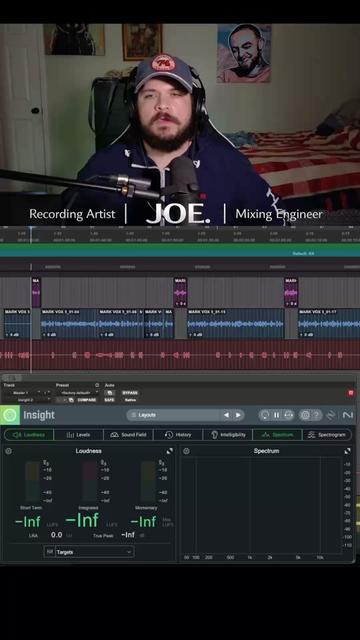Click the Native Instruments N logo
Viewport: 360px width, 640px height.
click(x=348, y=415)
